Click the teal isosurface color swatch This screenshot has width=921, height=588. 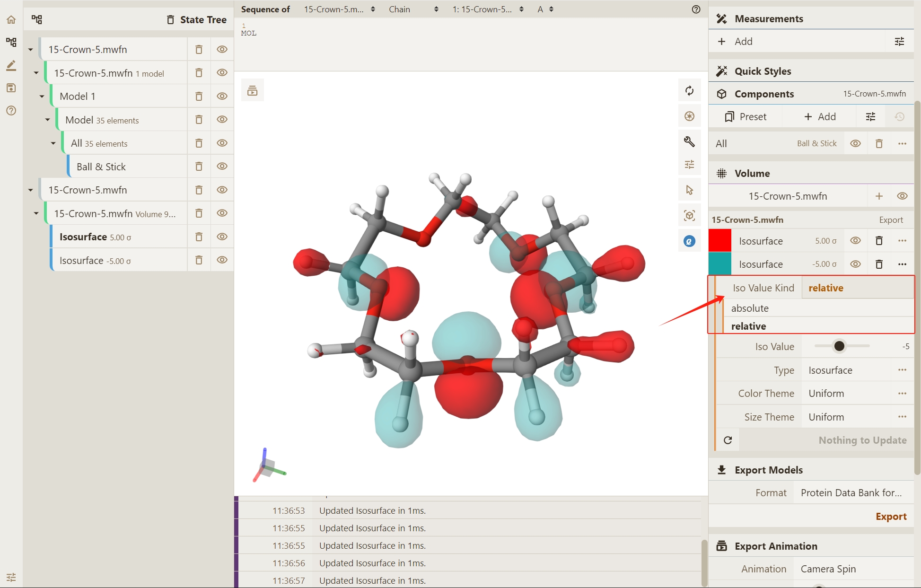(x=719, y=264)
